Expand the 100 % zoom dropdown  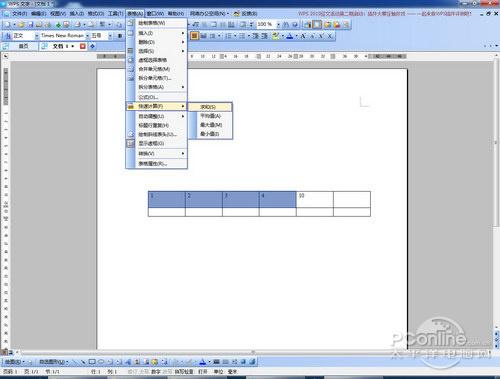(278, 24)
